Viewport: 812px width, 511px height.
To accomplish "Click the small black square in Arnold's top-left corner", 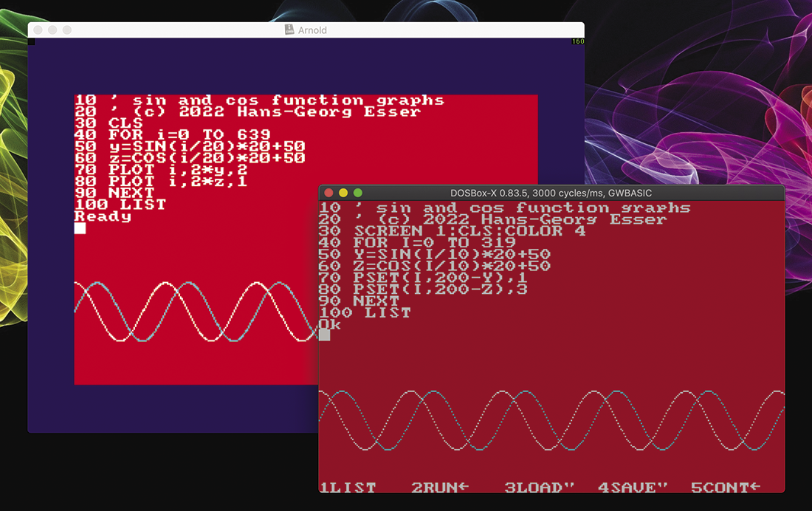I will point(31,41).
